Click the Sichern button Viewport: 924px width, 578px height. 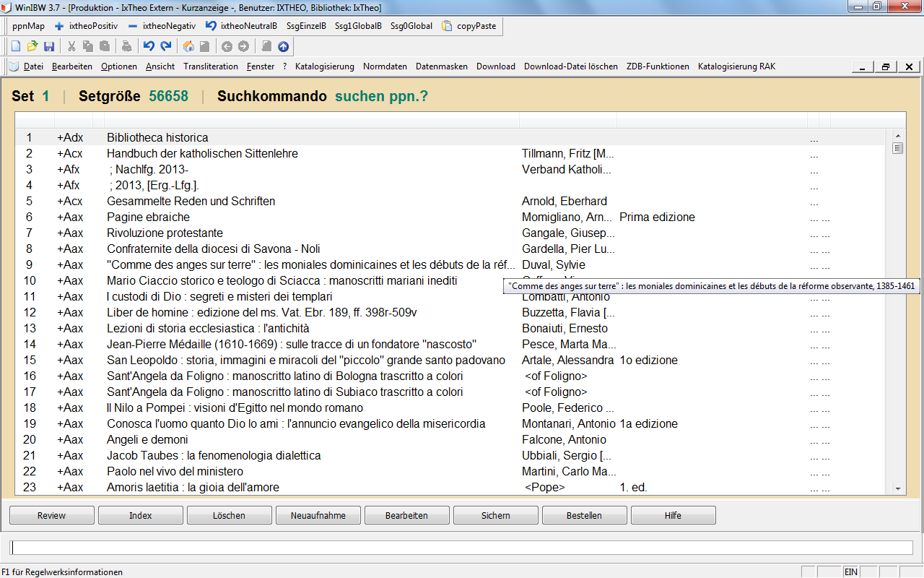point(496,516)
